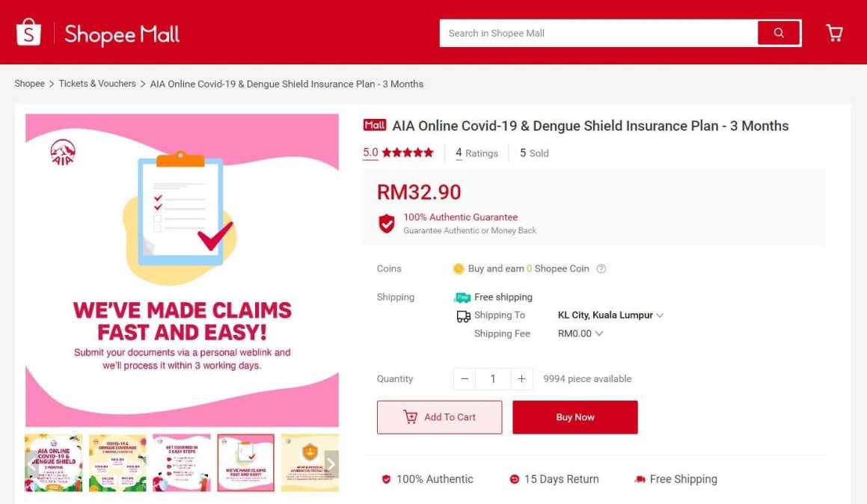This screenshot has width=867, height=504.
Task: Click the 15 Days Return icon
Action: [x=514, y=479]
